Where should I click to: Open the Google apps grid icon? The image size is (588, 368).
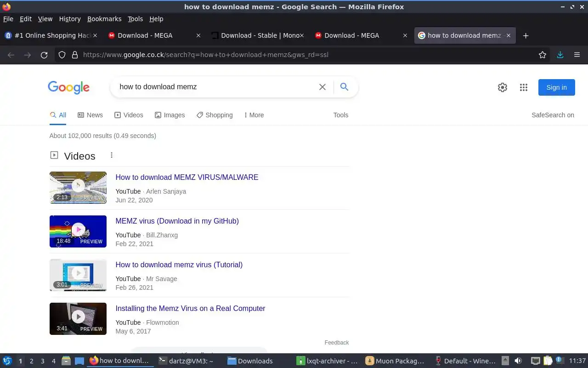[524, 87]
